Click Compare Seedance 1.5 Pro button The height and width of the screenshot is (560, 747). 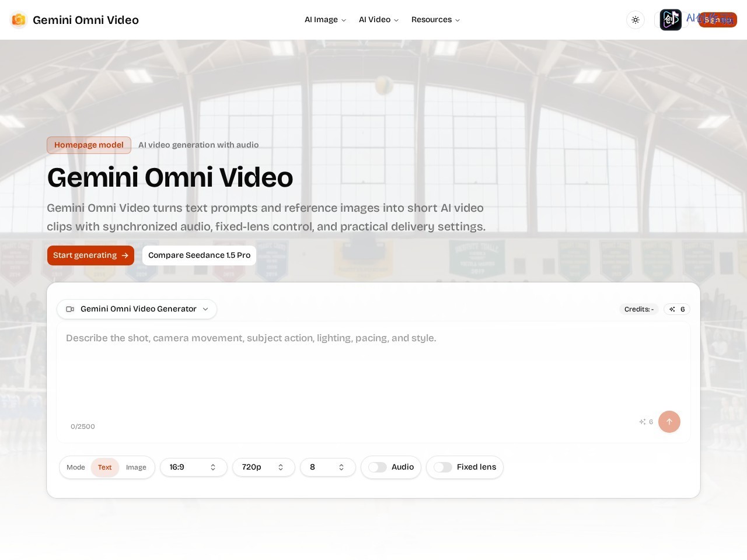(199, 256)
